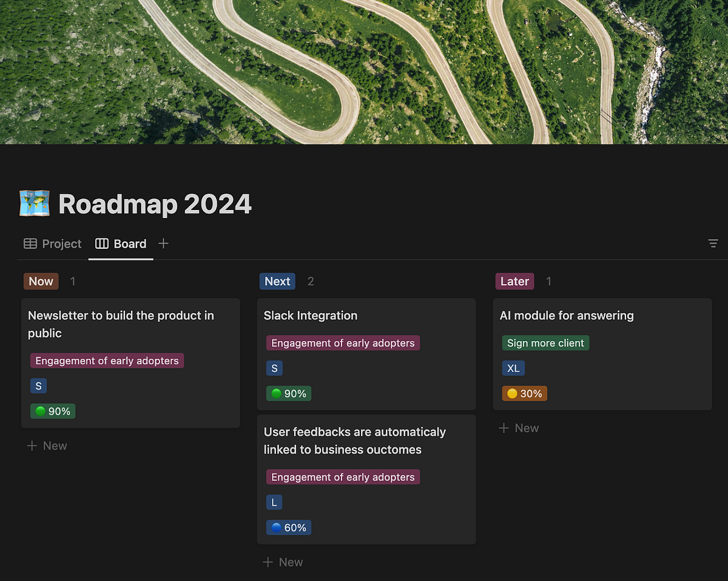Image resolution: width=728 pixels, height=581 pixels.
Task: Click the orange progress circle inside the 30% badge
Action: coord(512,393)
